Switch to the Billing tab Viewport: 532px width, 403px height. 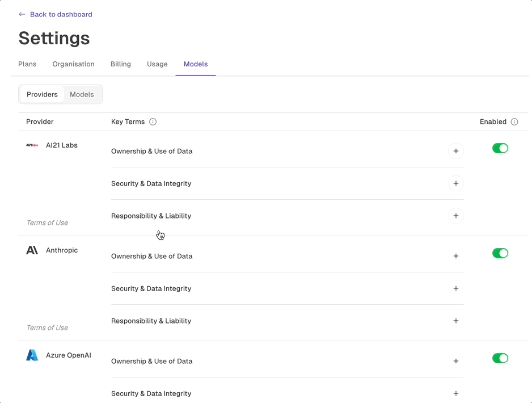pyautogui.click(x=120, y=64)
